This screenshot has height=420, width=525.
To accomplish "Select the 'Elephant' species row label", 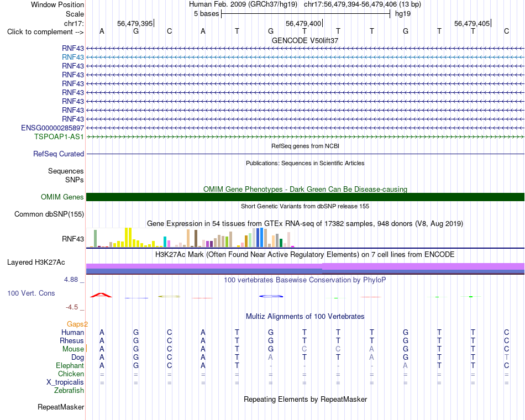I will (x=70, y=366).
